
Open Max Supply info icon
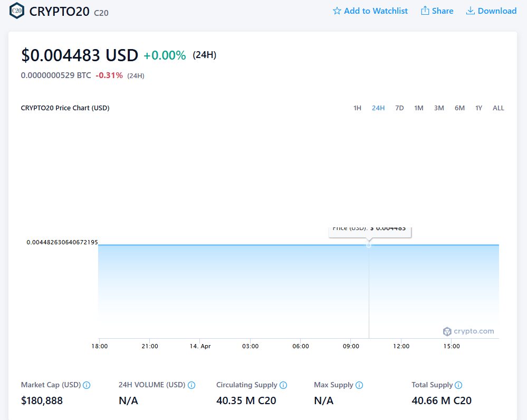click(359, 385)
